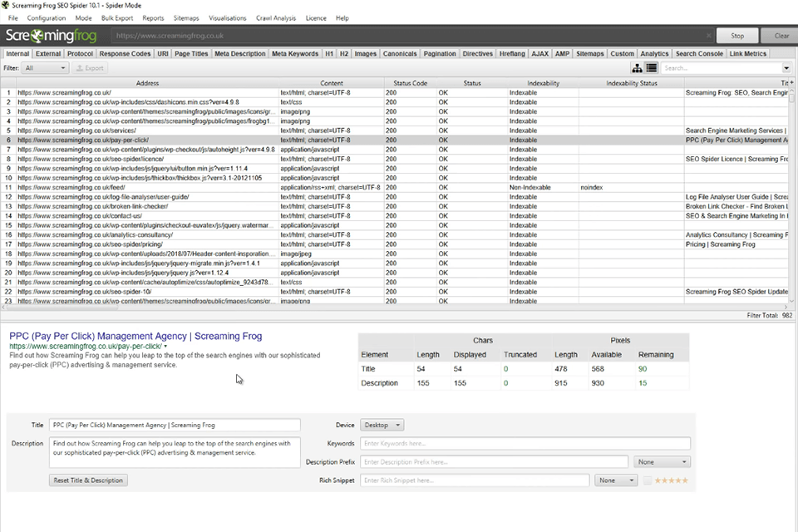The width and height of the screenshot is (798, 532).
Task: Select the /contact-us/ URL row
Action: [394, 216]
